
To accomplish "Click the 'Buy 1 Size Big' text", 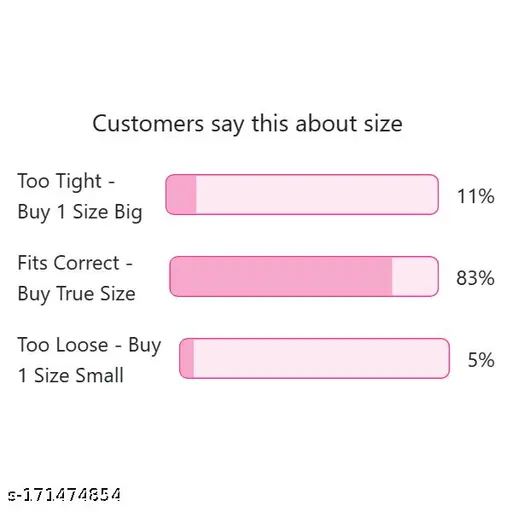I will tap(80, 212).
